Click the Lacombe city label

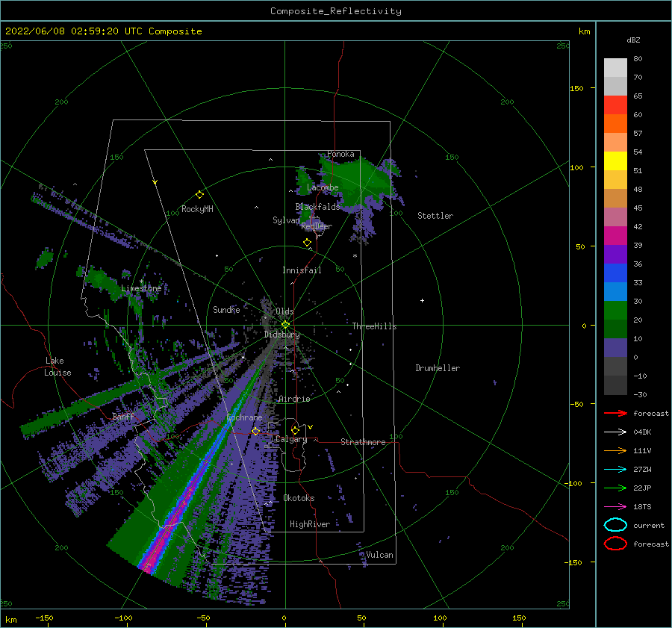323,187
